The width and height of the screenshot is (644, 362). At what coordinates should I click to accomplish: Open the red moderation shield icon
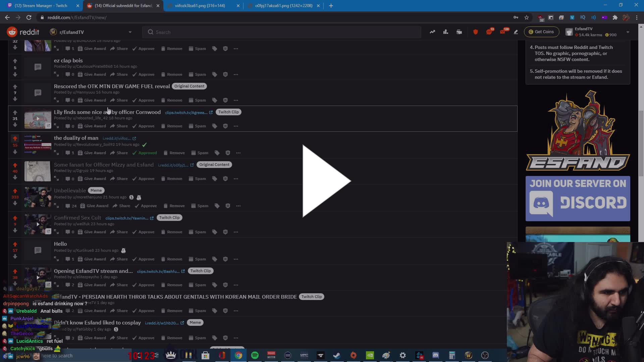(475, 32)
